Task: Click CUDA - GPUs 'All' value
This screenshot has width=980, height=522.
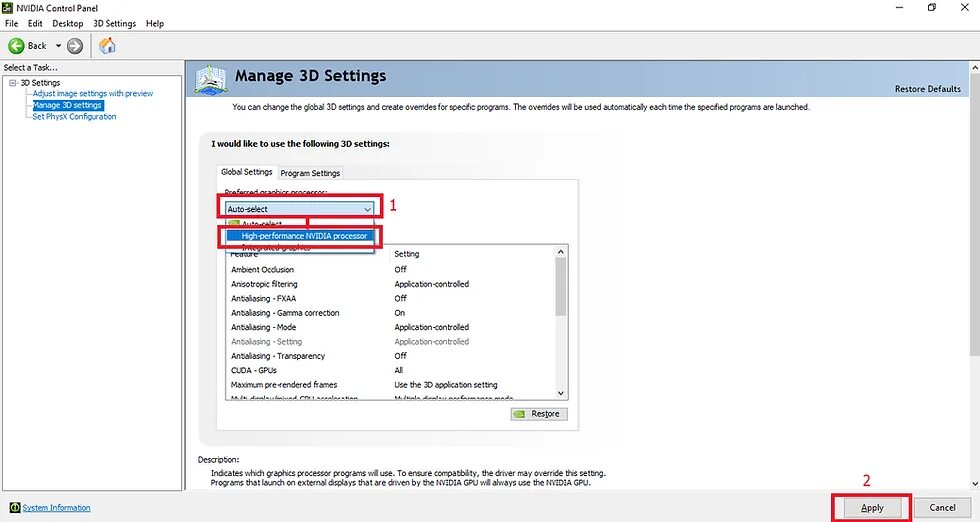Action: pos(398,370)
